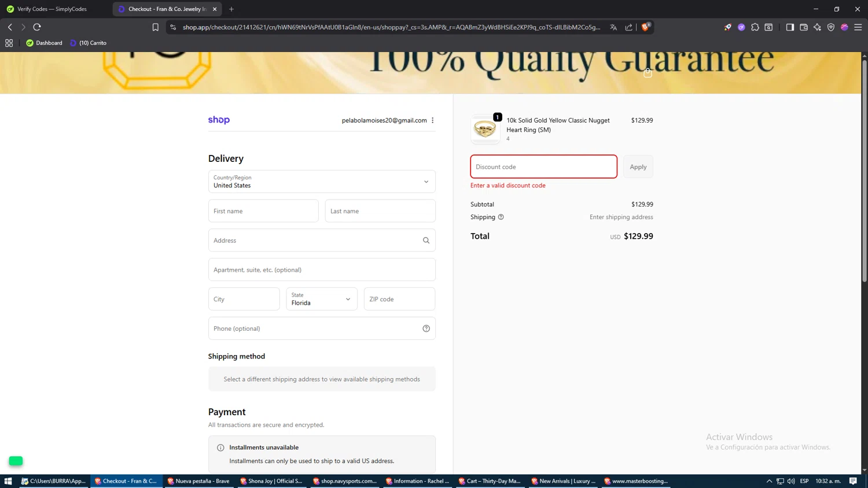Bookmark this page with the bookmark icon

click(x=155, y=27)
